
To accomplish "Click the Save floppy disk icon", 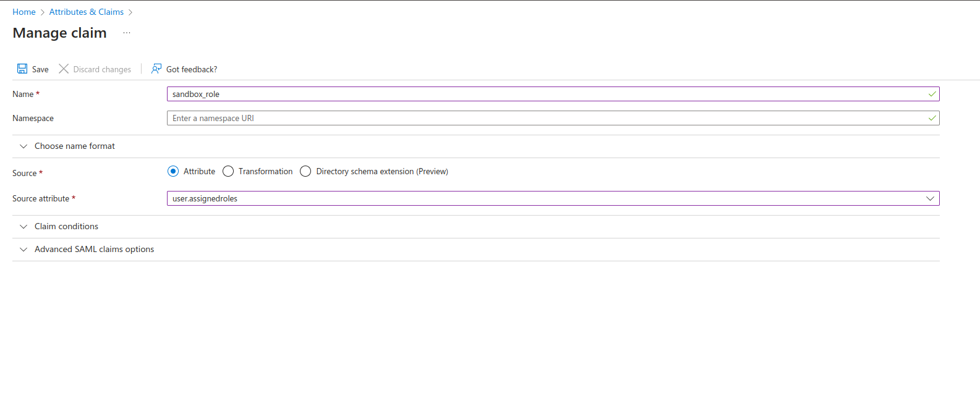I will click(x=22, y=69).
